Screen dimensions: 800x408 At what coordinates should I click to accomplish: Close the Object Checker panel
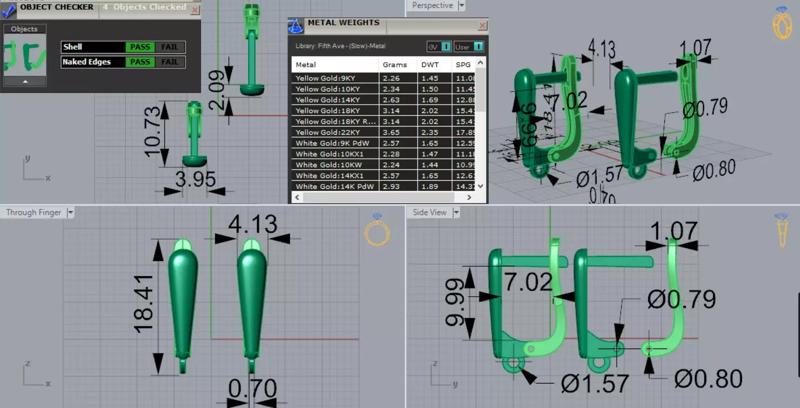194,10
